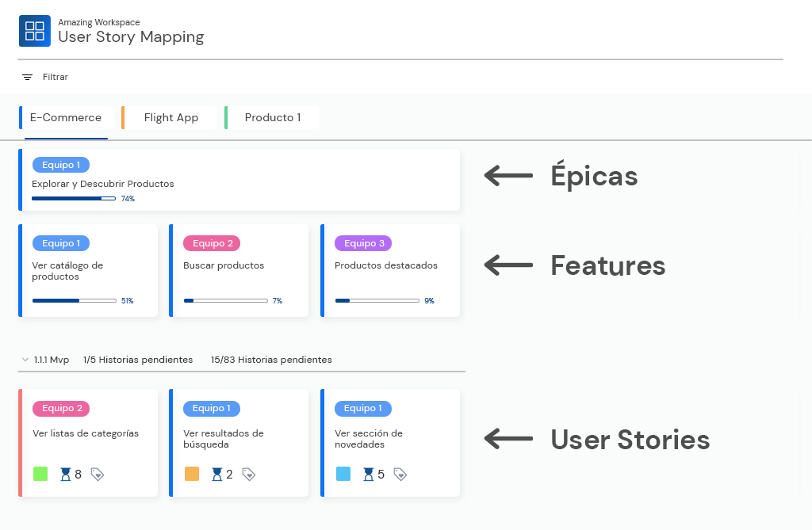Click the green color swatch
The width and height of the screenshot is (812, 530).
(x=40, y=474)
